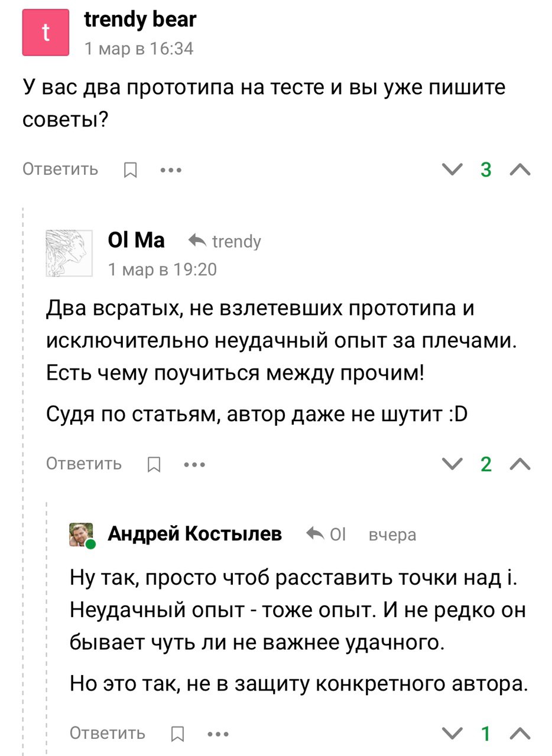Open Андрей Костылев's profile name
This screenshot has width=552, height=756.
point(194,534)
